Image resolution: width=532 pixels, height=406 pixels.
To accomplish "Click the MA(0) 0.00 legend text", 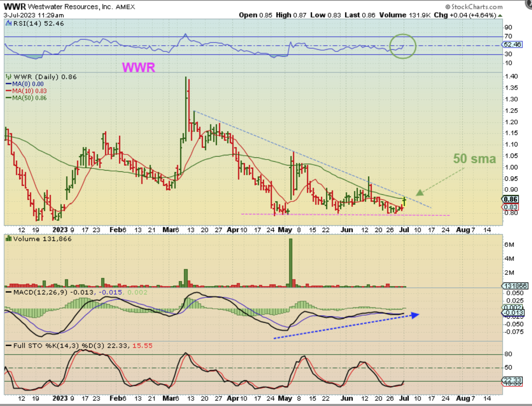I will tap(28, 84).
